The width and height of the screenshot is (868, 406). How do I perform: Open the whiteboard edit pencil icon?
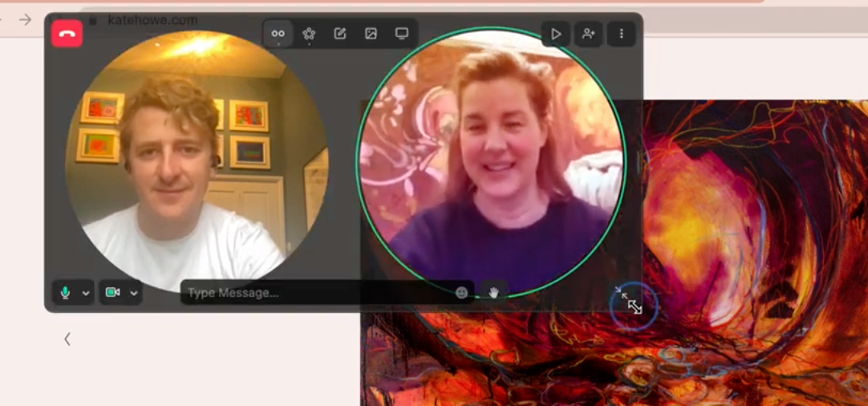click(340, 34)
